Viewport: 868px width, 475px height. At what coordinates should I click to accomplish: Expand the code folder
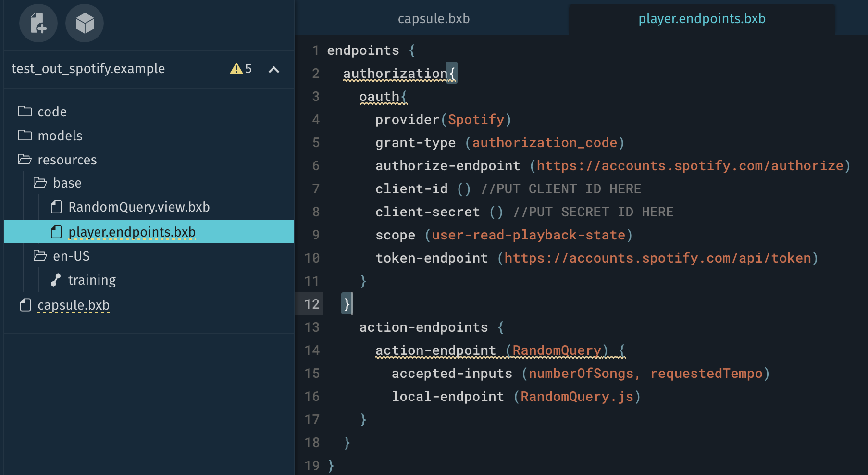point(51,111)
